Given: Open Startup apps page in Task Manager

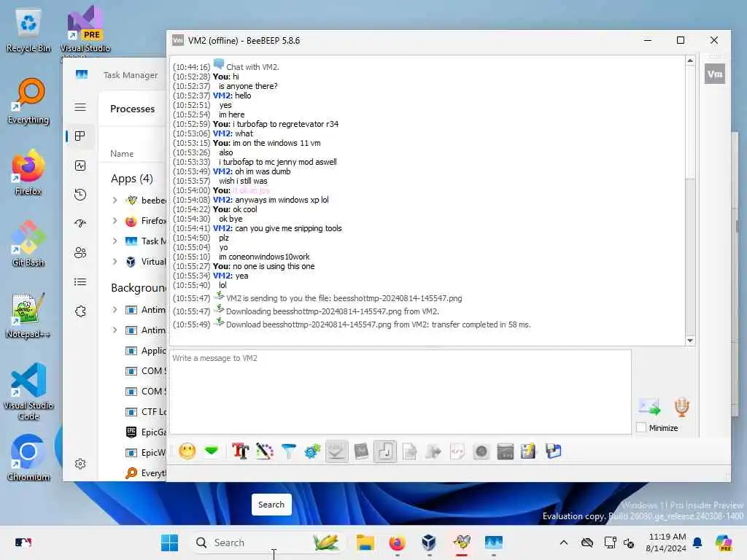Looking at the screenshot, I should coord(80,223).
